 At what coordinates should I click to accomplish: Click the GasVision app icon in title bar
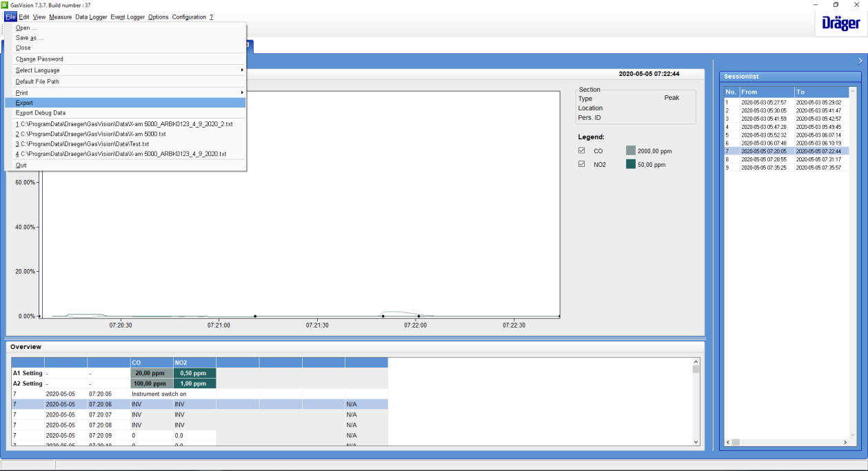point(5,5)
